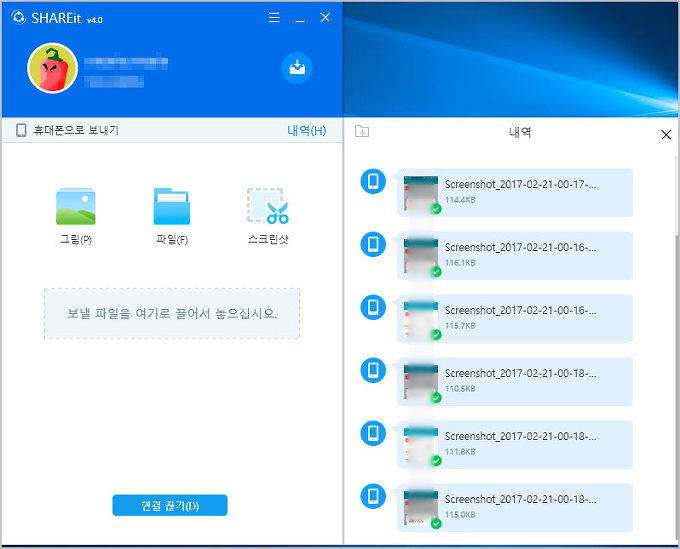Open the 내역(H) history link
The width and height of the screenshot is (680, 549).
pyautogui.click(x=306, y=131)
